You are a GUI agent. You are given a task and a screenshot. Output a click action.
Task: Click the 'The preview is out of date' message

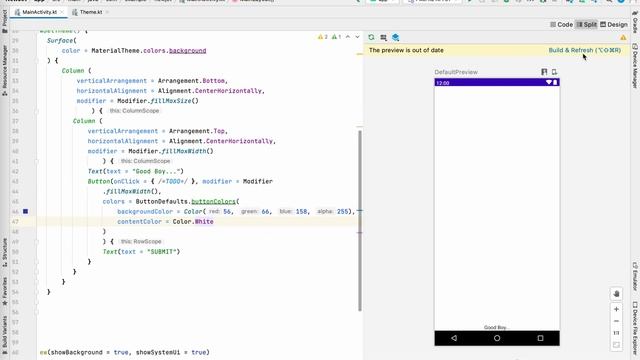click(406, 50)
